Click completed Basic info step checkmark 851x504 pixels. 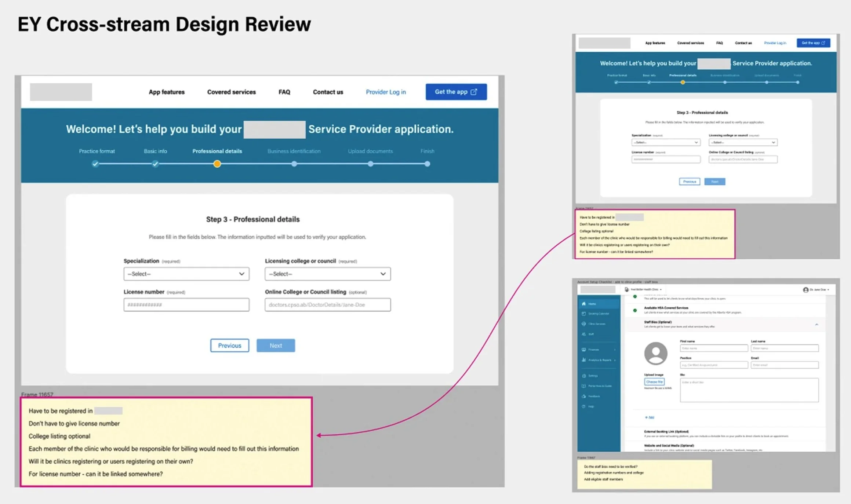point(155,164)
